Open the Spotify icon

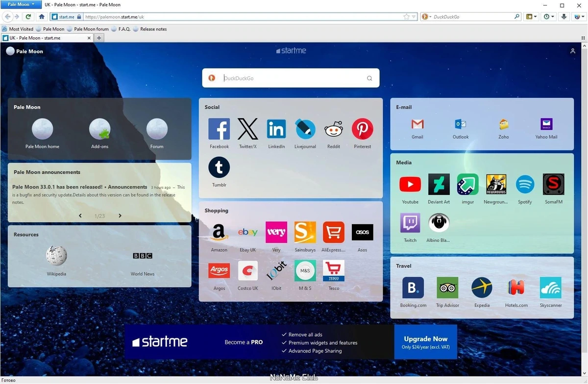pos(525,185)
